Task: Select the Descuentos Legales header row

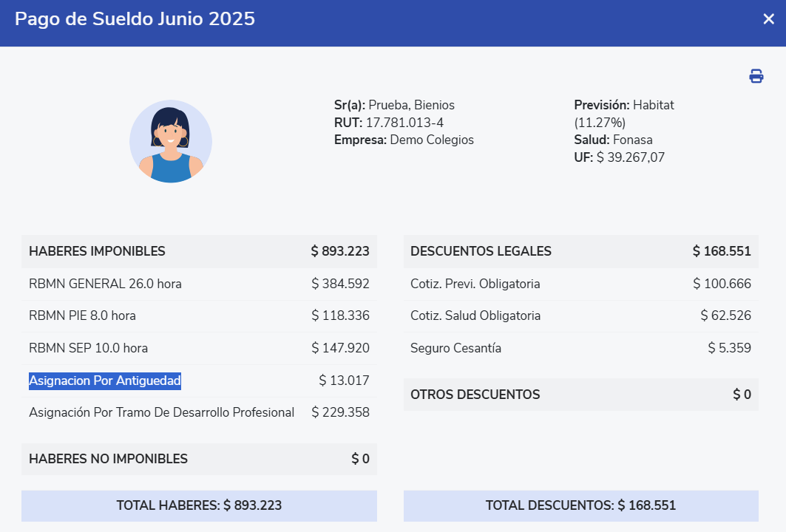Action: coord(580,251)
